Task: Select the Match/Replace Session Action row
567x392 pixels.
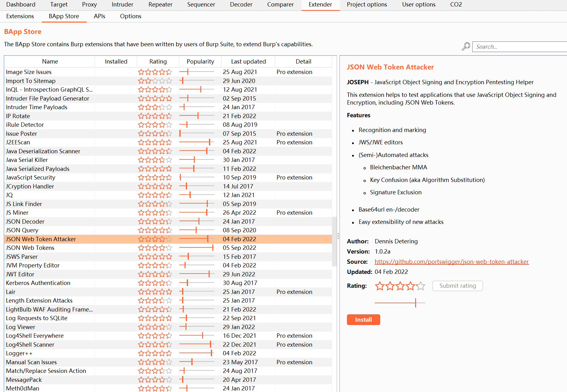Action: pos(168,371)
